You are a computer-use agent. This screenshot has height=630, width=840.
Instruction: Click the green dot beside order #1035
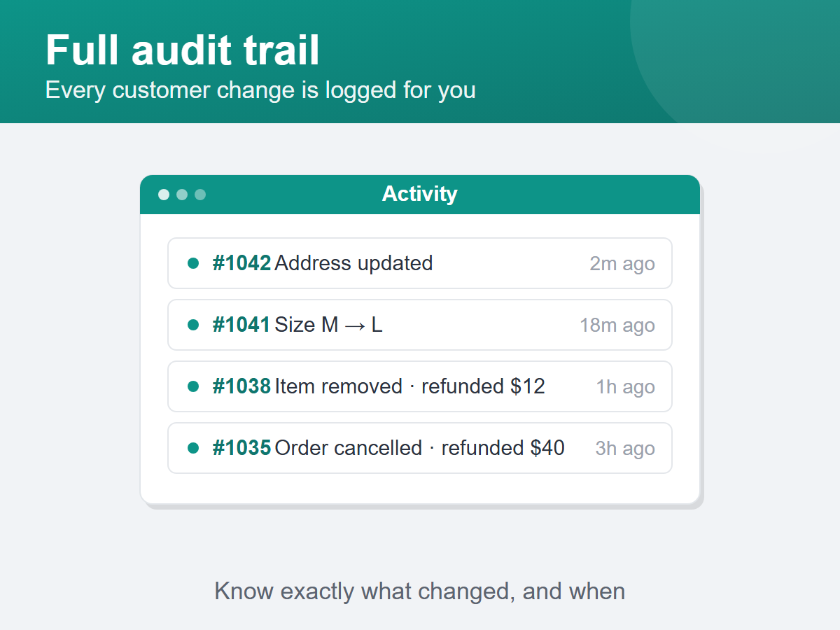click(193, 448)
